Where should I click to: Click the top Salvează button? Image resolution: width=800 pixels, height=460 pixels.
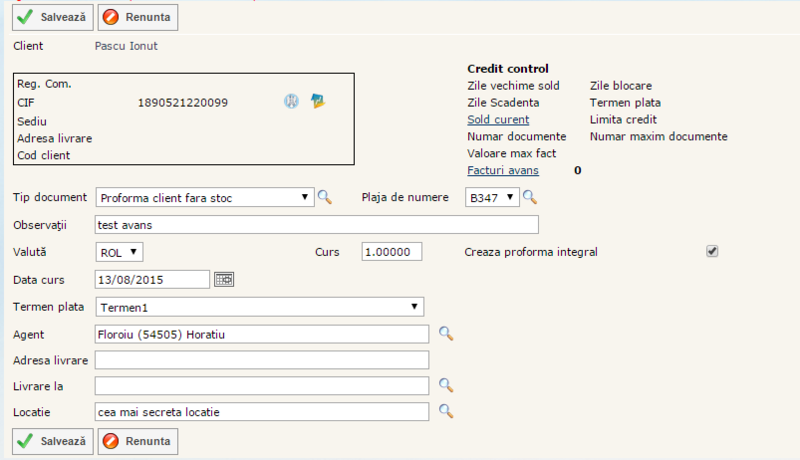pos(53,17)
